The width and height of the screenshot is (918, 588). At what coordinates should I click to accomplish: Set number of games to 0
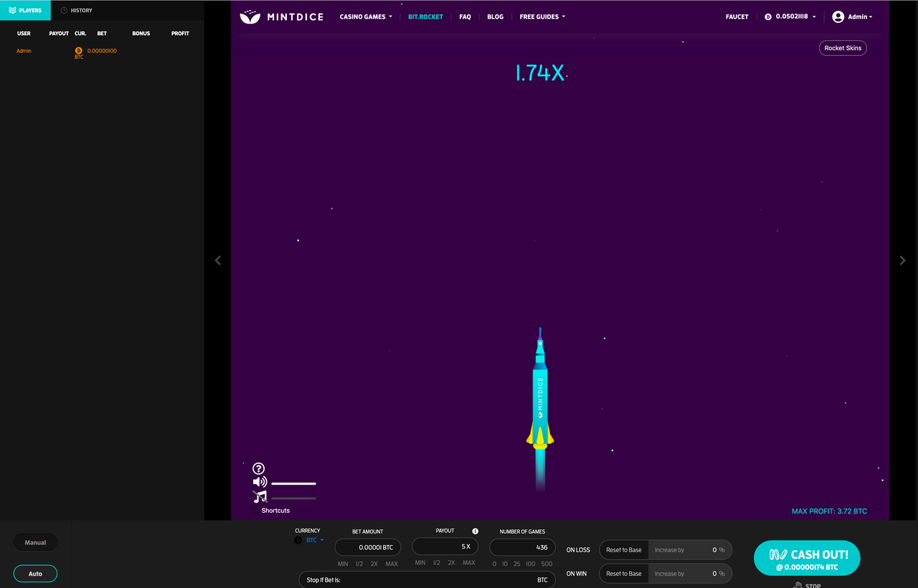pyautogui.click(x=494, y=564)
